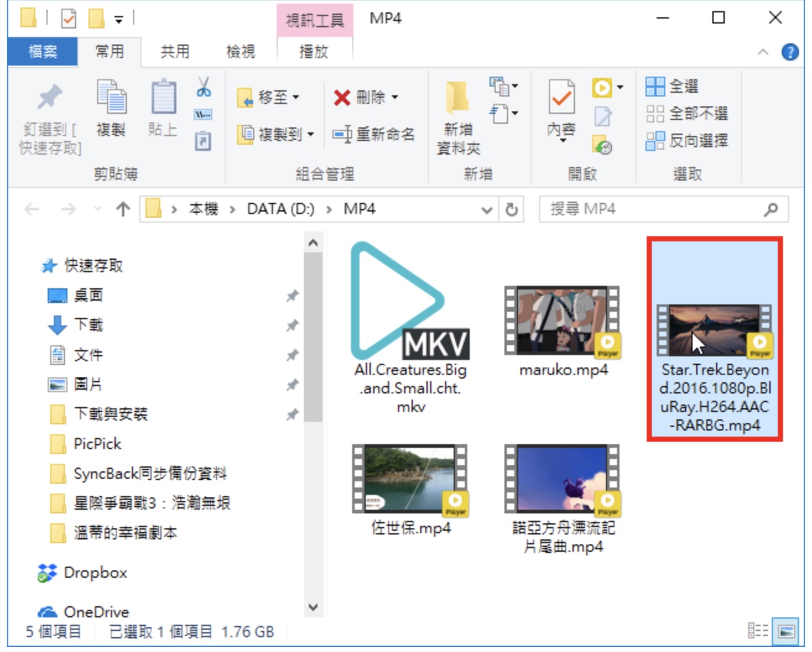812x652 pixels.
Task: Open the 檔案 menu tab
Action: coord(43,51)
